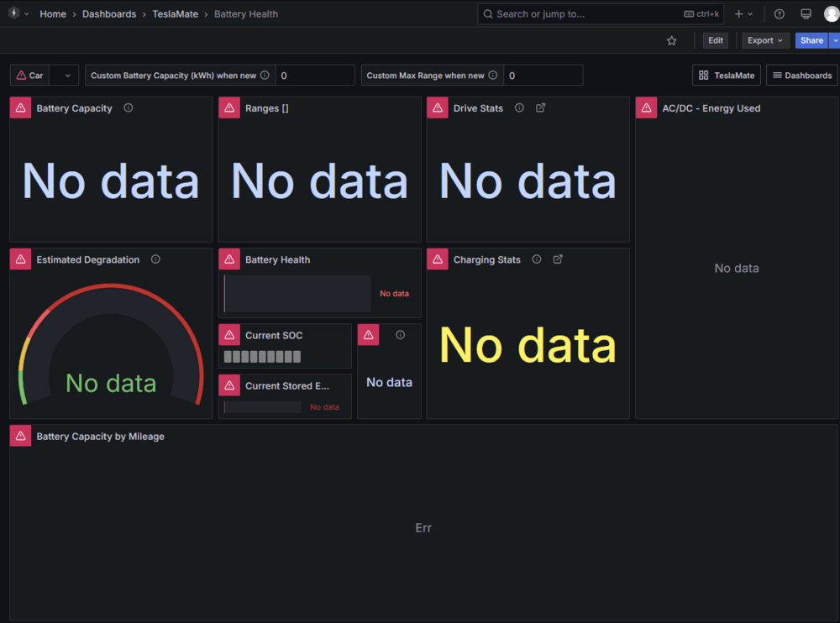Click the Current SOC segmented bar
840x623 pixels.
(x=262, y=357)
